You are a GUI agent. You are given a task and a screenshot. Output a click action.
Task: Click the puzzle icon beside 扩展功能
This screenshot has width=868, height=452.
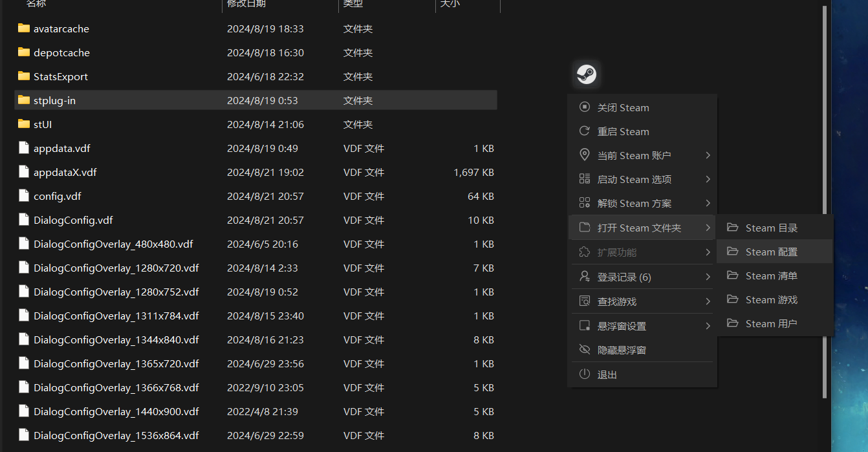tap(585, 252)
